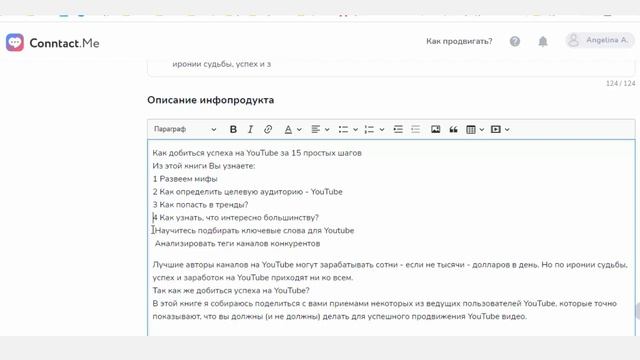The width and height of the screenshot is (640, 360).
Task: Expand the table options arrow
Action: [x=482, y=130]
